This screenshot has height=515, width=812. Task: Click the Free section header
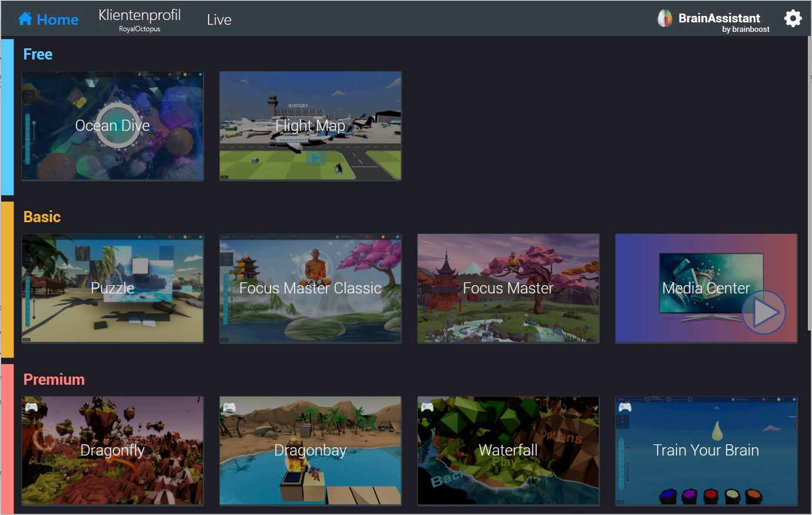point(37,54)
